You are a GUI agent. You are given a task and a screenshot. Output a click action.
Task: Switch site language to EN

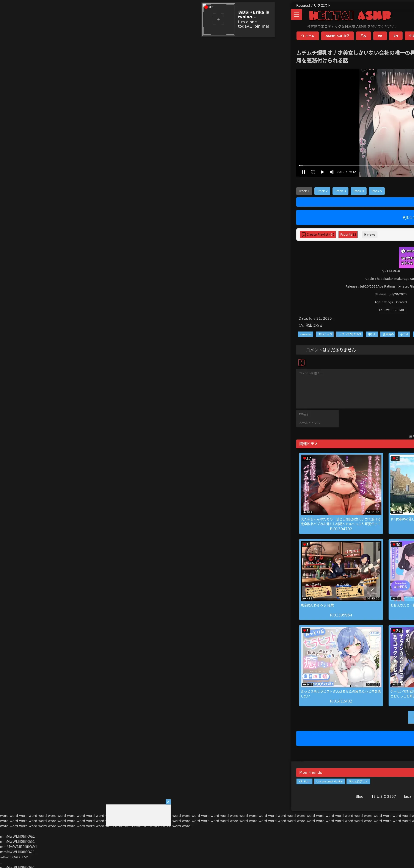[x=395, y=36]
